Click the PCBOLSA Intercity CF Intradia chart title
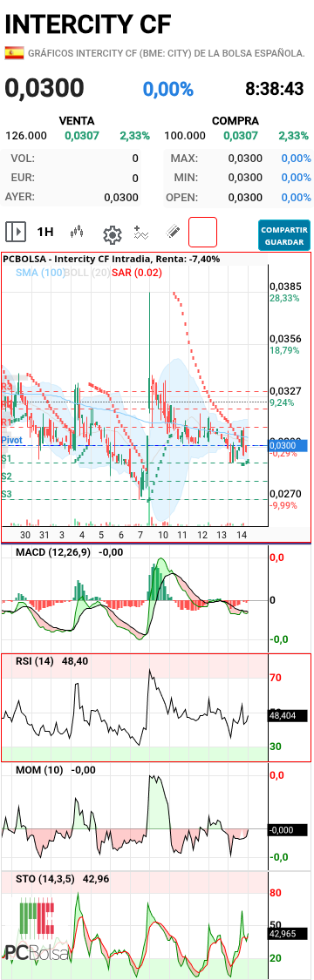Image resolution: width=314 pixels, height=980 pixels. click(x=111, y=258)
